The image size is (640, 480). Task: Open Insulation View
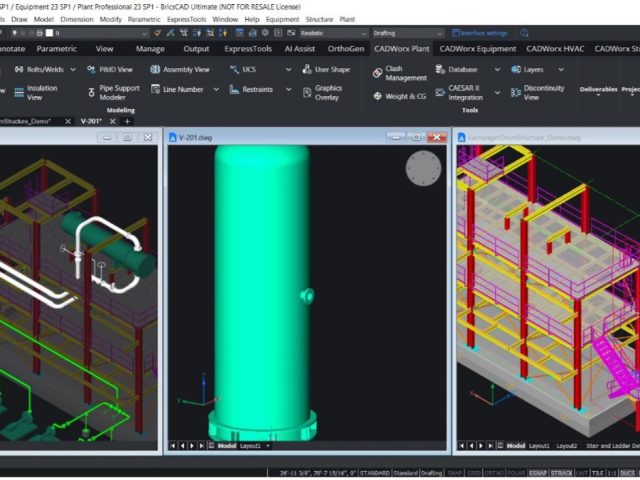pyautogui.click(x=36, y=93)
